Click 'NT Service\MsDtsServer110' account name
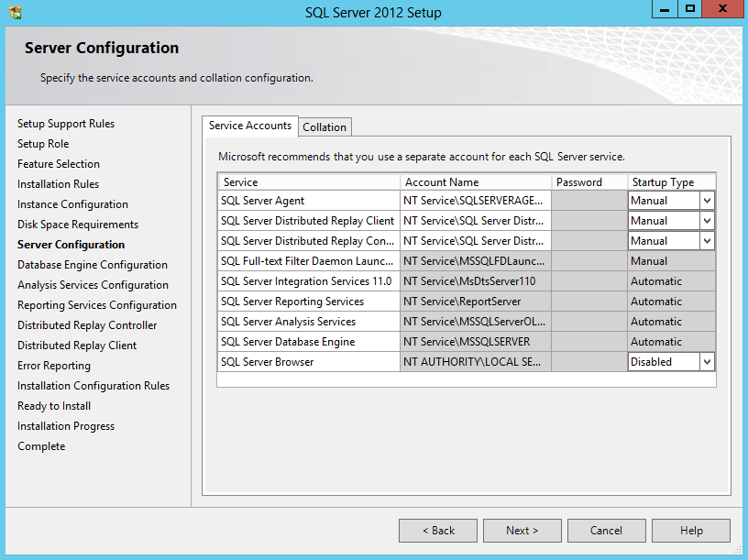The width and height of the screenshot is (748, 560). click(476, 281)
